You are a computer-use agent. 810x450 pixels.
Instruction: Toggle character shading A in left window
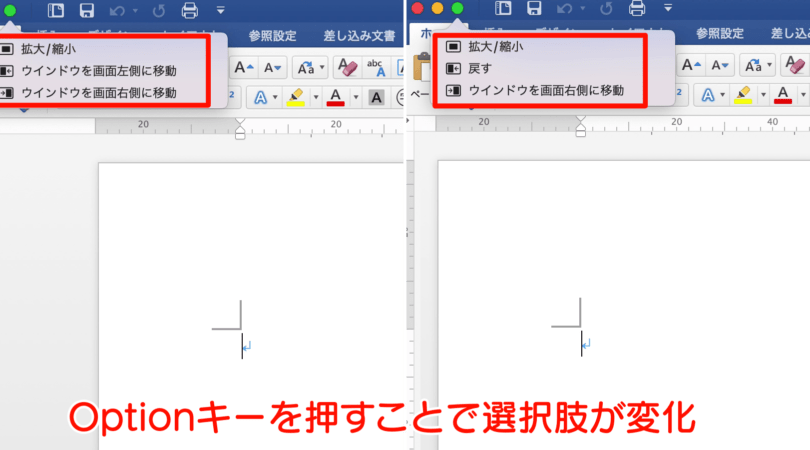click(x=376, y=97)
